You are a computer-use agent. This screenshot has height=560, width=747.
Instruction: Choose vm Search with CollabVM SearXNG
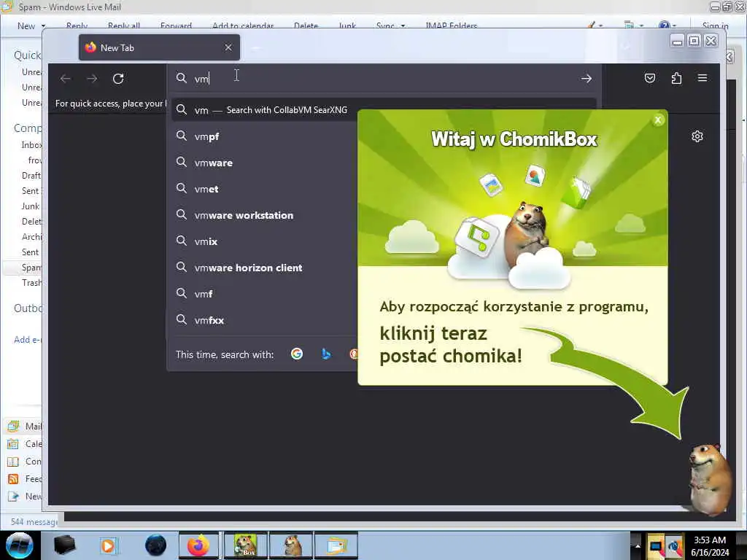pyautogui.click(x=264, y=110)
